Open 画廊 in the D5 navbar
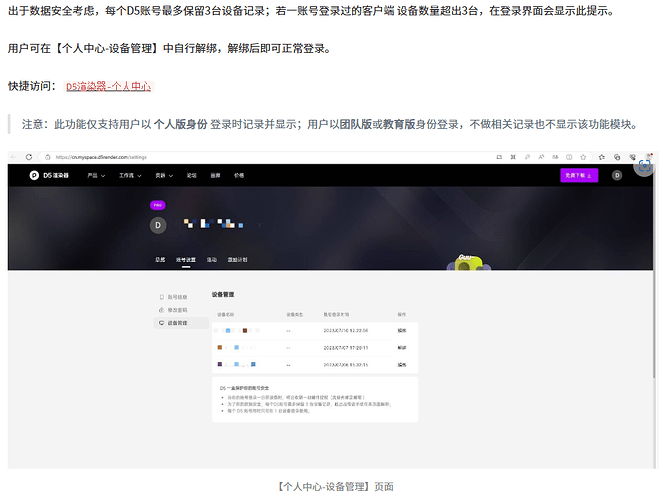 point(215,176)
